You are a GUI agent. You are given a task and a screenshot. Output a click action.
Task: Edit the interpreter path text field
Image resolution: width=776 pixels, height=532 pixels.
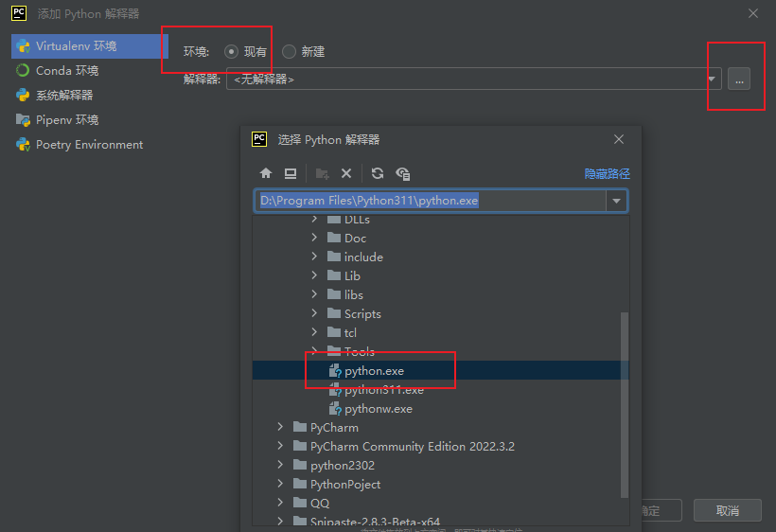click(431, 201)
